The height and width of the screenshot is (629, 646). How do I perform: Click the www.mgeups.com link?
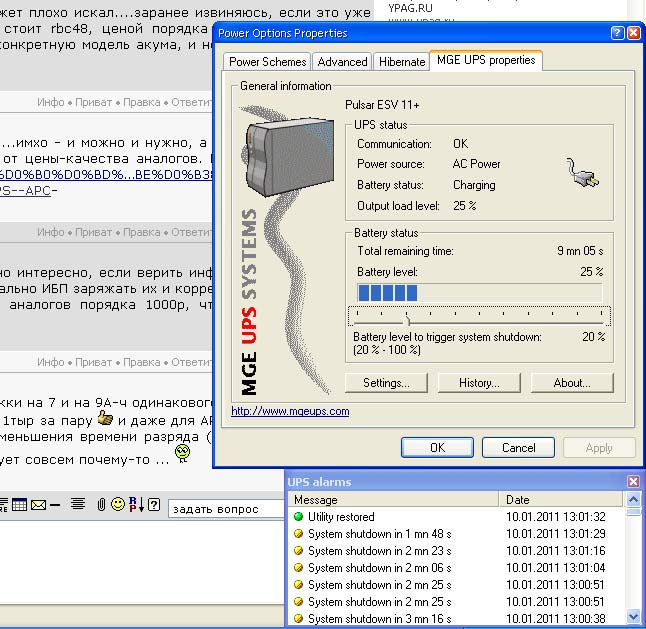[x=290, y=411]
